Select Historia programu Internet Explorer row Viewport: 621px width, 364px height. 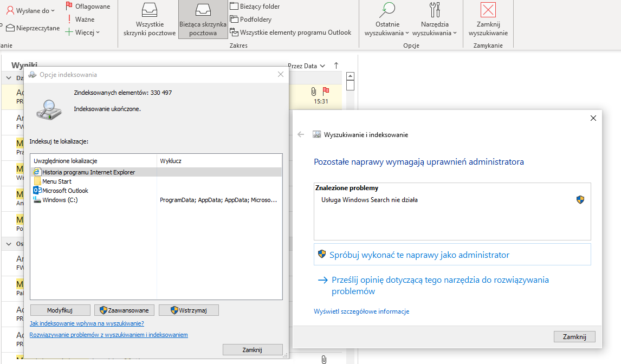[156, 172]
